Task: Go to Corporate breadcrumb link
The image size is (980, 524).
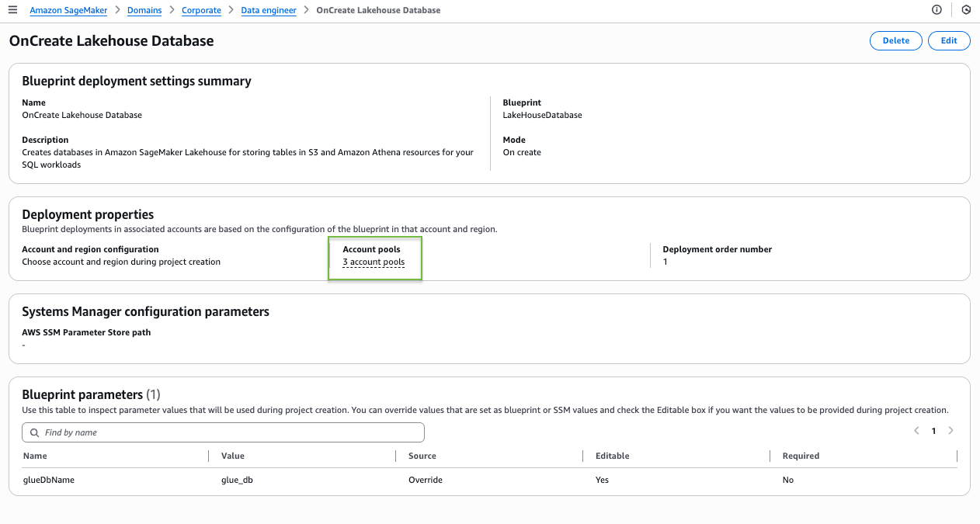Action: coord(201,10)
